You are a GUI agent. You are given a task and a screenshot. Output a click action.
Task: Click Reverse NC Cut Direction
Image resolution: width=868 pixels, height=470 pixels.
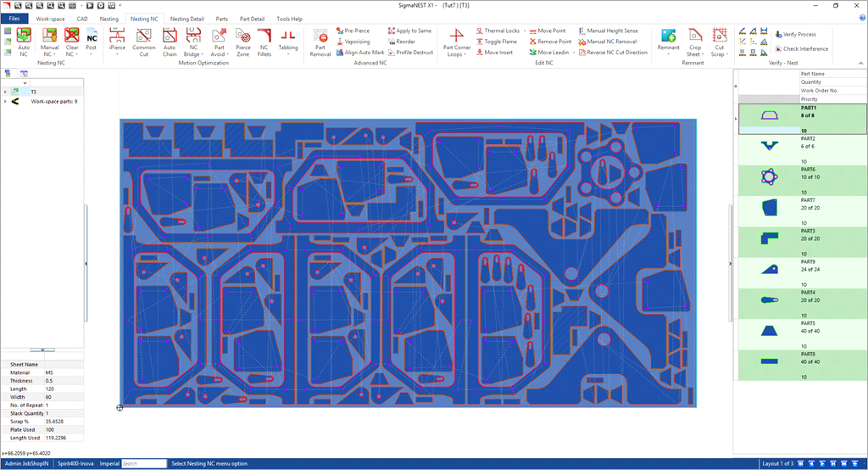pos(613,52)
